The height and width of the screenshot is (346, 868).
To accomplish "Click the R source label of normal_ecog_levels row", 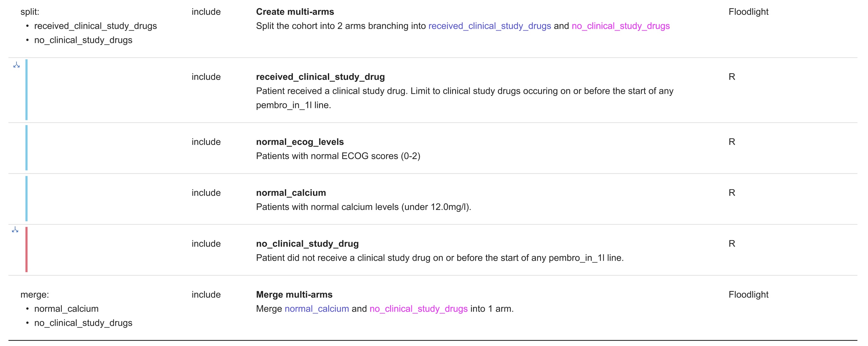I will click(732, 142).
